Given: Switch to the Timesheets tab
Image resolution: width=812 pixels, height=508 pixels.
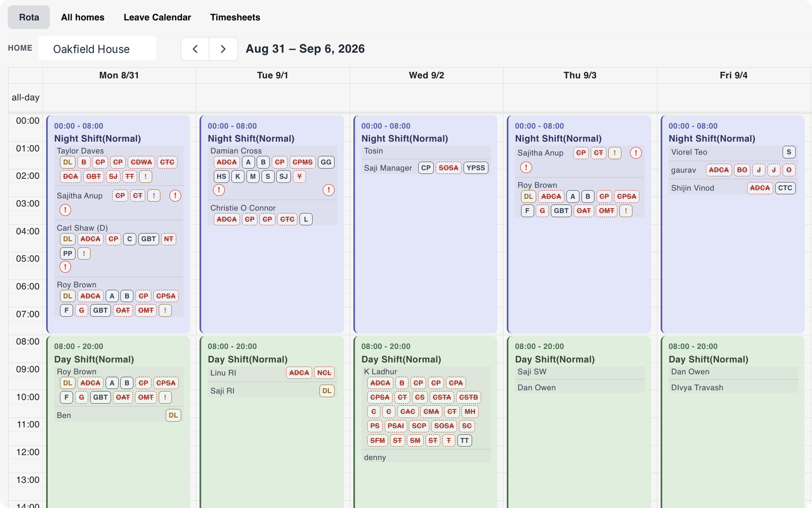Looking at the screenshot, I should (235, 17).
